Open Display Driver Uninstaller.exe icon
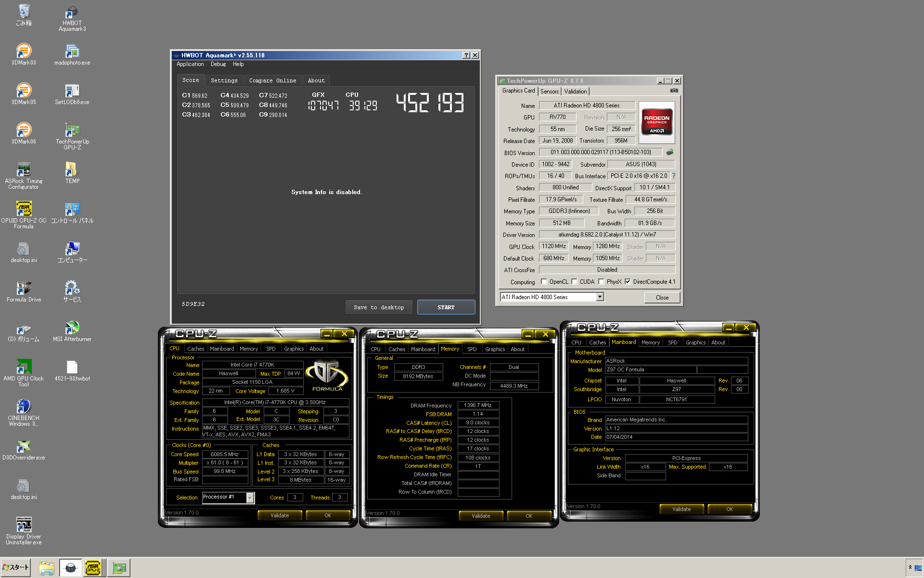This screenshot has height=578, width=924. (24, 531)
